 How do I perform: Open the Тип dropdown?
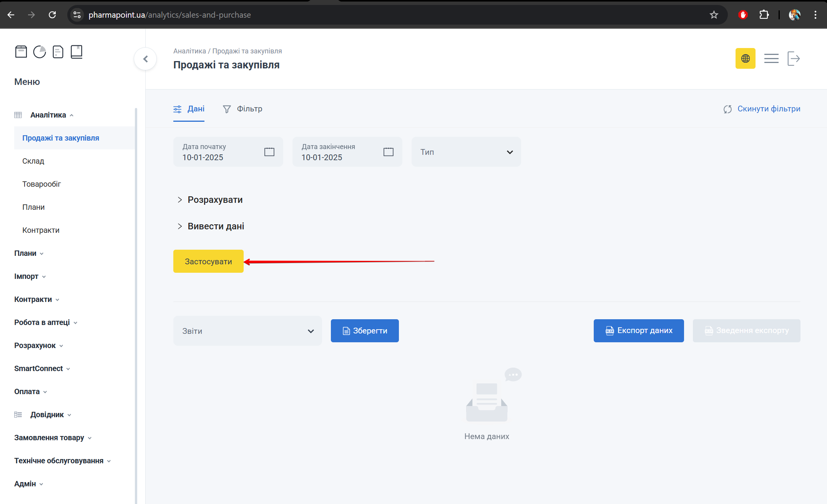(x=466, y=152)
